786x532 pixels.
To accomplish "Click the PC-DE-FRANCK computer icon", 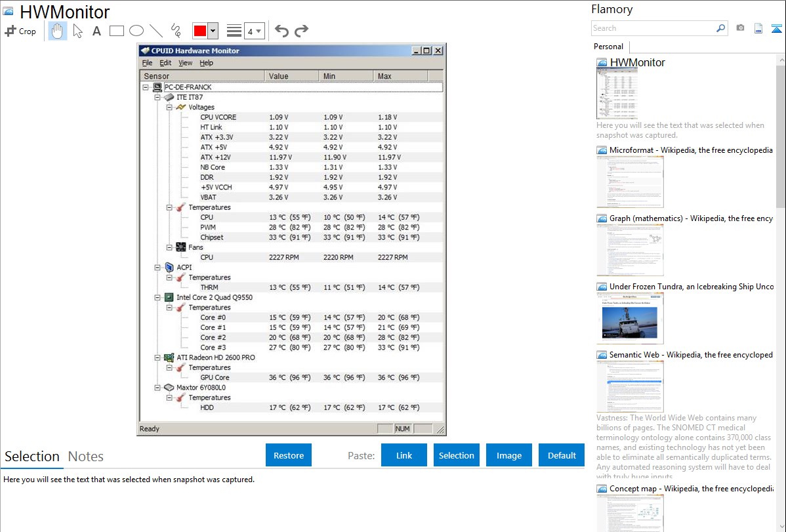I will point(157,87).
